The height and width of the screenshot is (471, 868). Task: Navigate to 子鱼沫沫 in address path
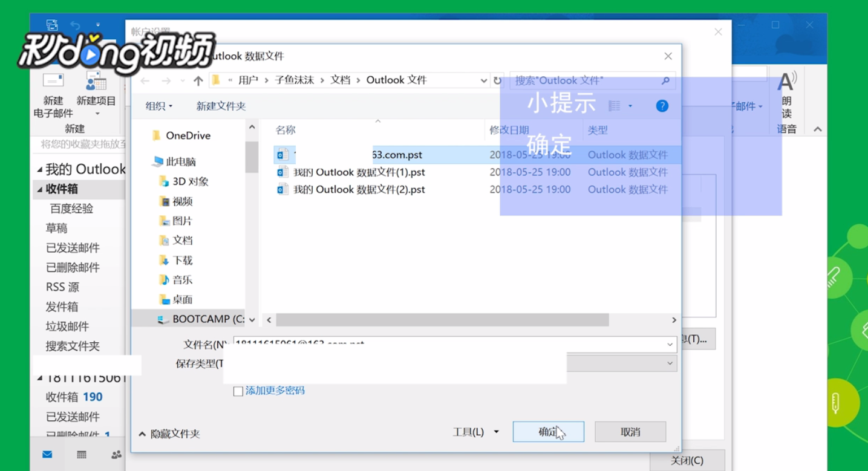coord(294,80)
